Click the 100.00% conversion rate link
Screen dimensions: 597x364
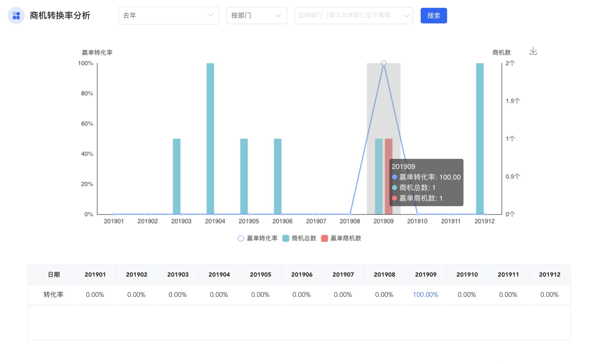pos(425,295)
